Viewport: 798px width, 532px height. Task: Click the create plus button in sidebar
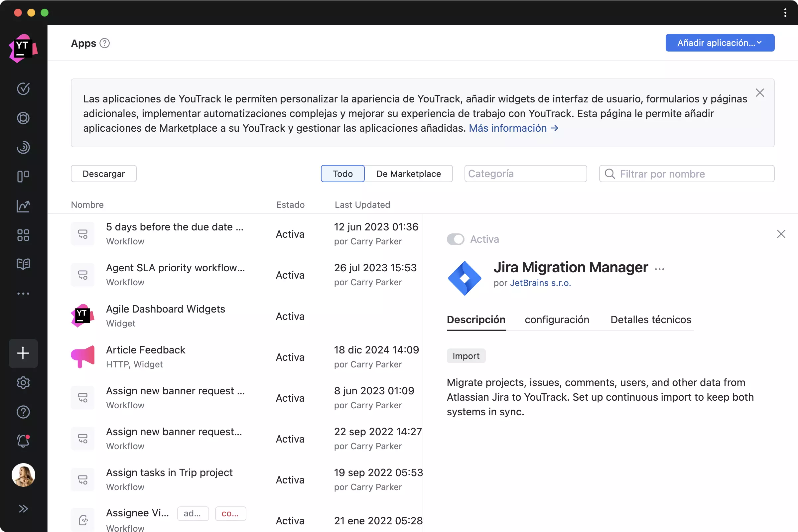click(23, 353)
